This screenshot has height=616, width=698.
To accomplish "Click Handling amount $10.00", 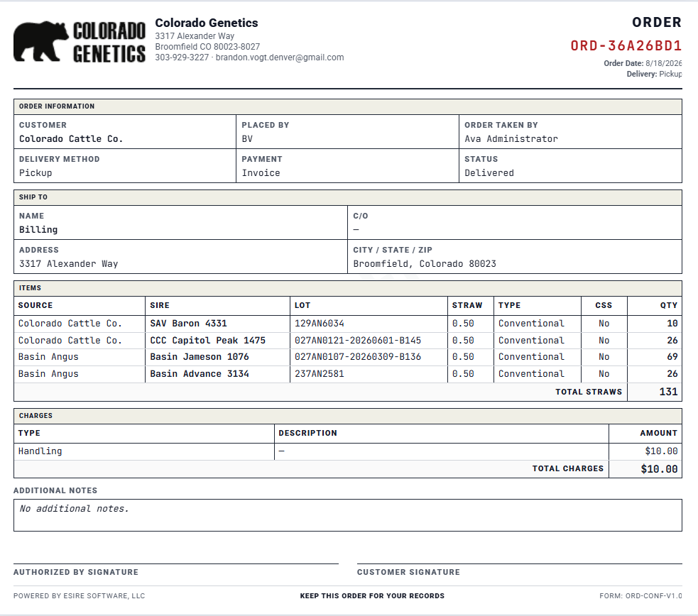I will tap(661, 451).
